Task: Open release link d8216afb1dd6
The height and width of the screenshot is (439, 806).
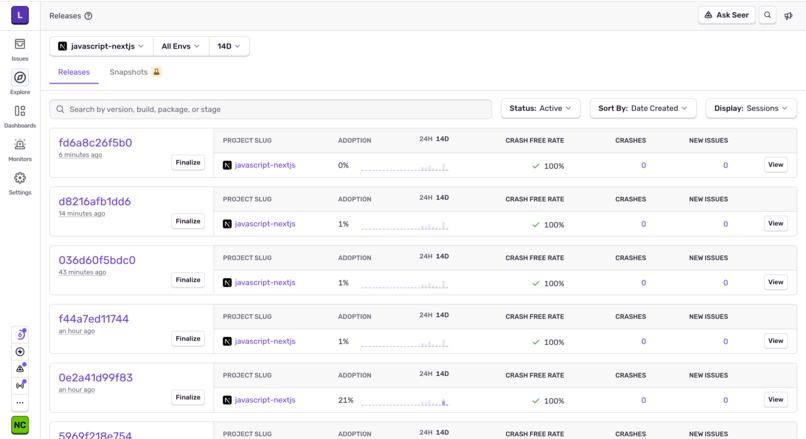Action: tap(95, 202)
